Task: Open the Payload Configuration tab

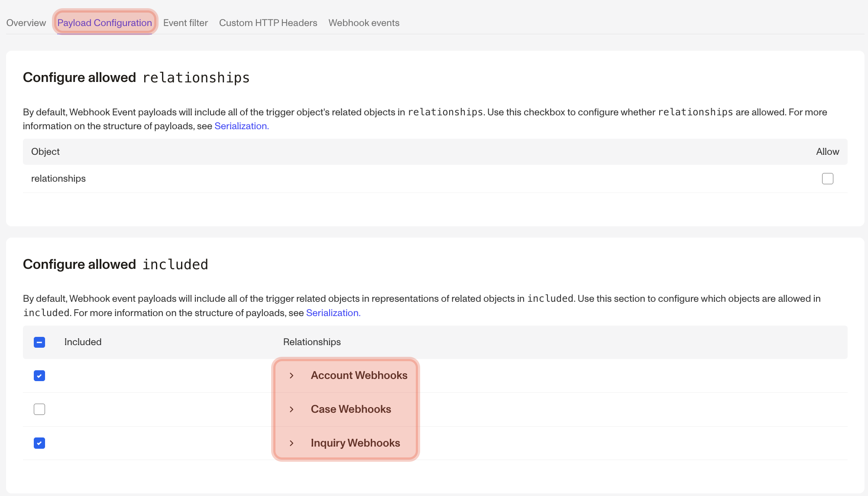Action: point(105,23)
